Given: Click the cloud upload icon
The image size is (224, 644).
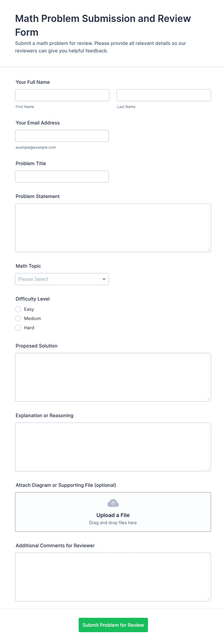Looking at the screenshot, I should click(x=113, y=503).
